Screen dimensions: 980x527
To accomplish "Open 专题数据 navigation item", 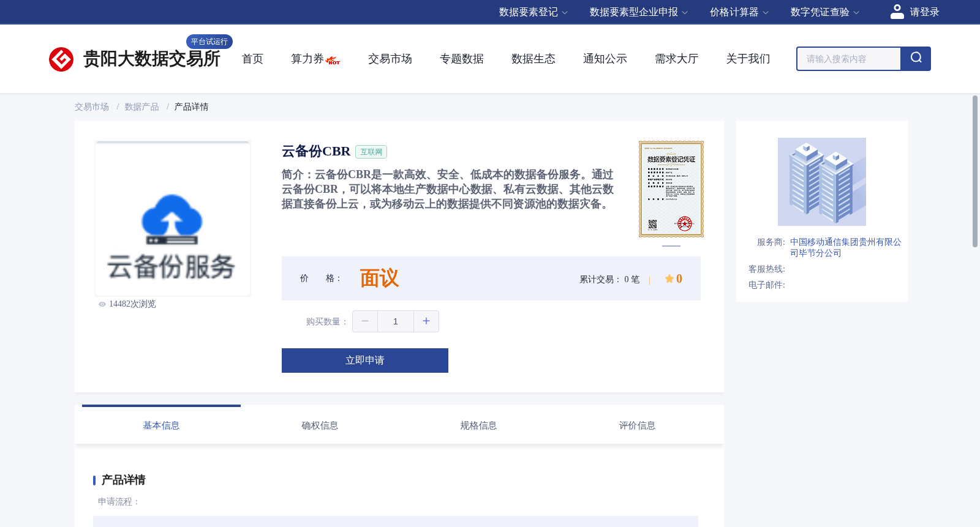I will (462, 59).
